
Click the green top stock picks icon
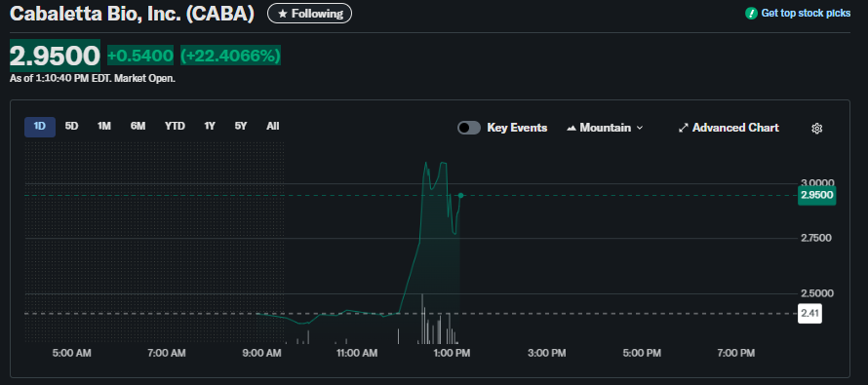point(751,14)
